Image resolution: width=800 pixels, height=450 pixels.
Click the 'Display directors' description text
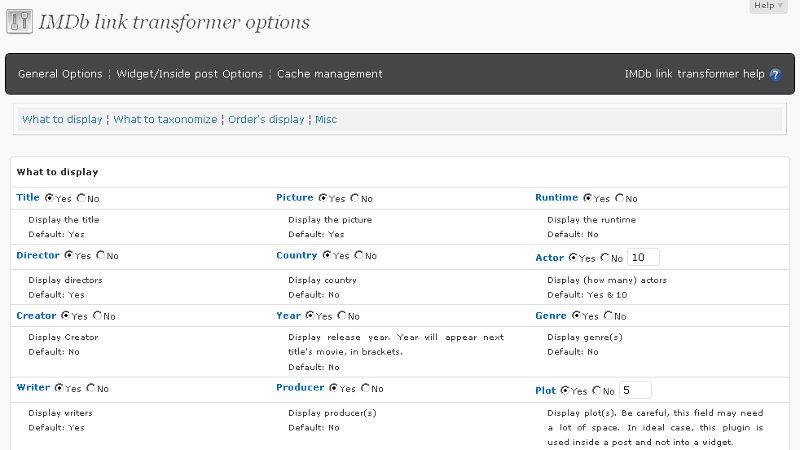click(65, 280)
